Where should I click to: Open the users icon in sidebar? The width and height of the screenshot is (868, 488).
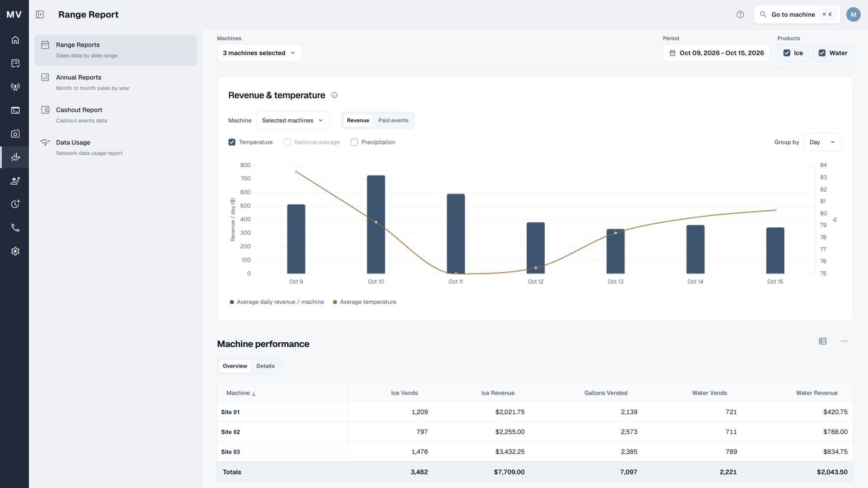pos(15,181)
